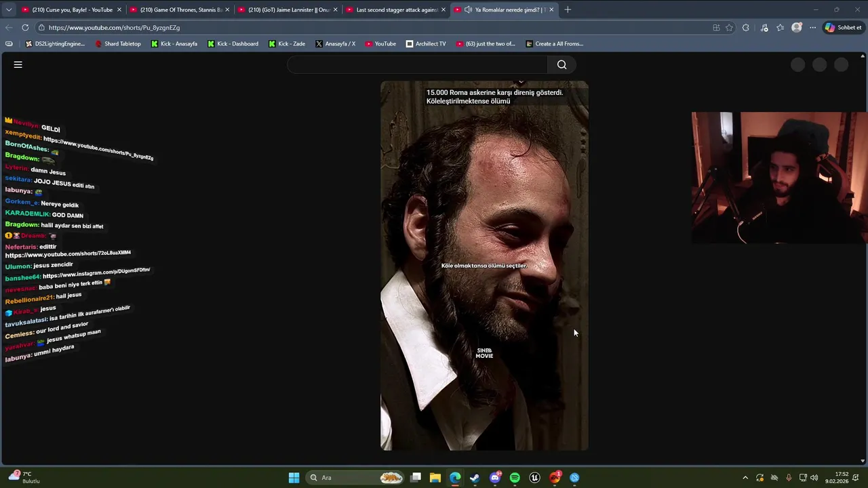Open '(63) just the two of...' bookmark
This screenshot has width=868, height=488.
(x=486, y=44)
